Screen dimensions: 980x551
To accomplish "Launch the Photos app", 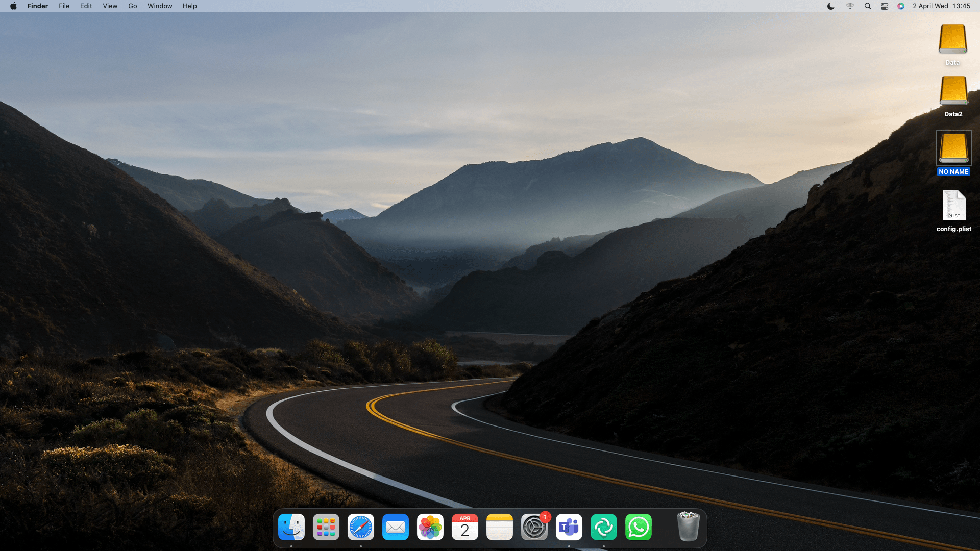I will [430, 527].
